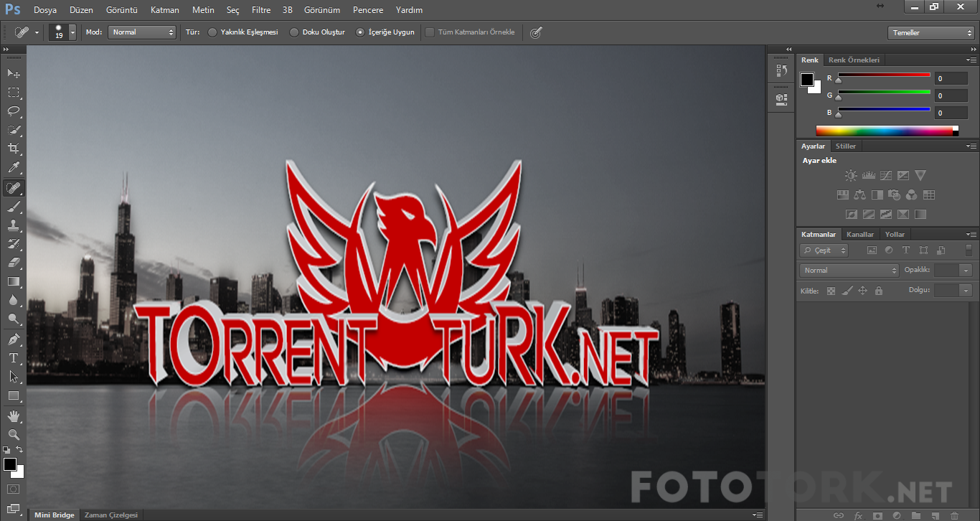Add Curves adjustment icon

click(x=886, y=175)
